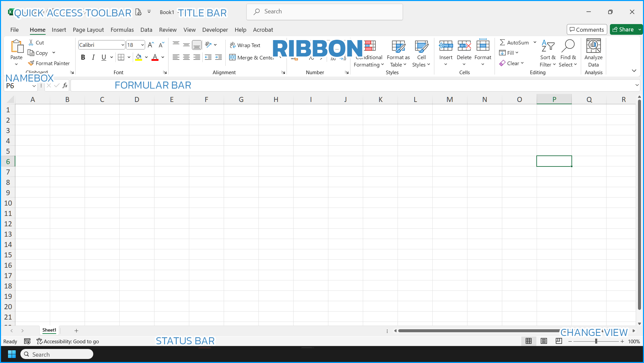Enable Wrap Text for the selection
The height and width of the screenshot is (363, 644).
coord(245,45)
